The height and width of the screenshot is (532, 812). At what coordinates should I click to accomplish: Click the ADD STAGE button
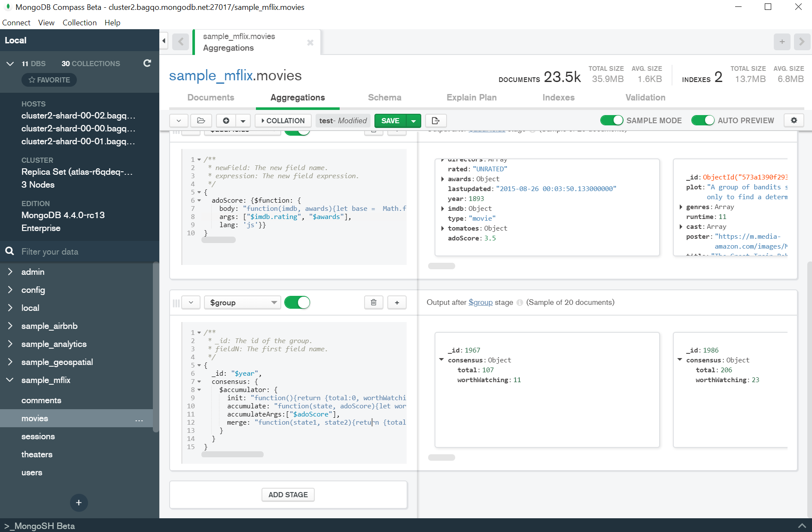click(288, 495)
